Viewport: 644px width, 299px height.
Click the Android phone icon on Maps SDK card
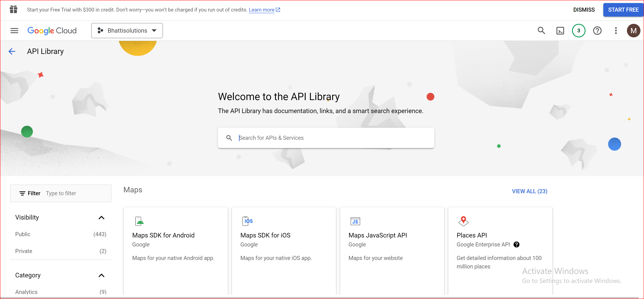click(x=139, y=221)
